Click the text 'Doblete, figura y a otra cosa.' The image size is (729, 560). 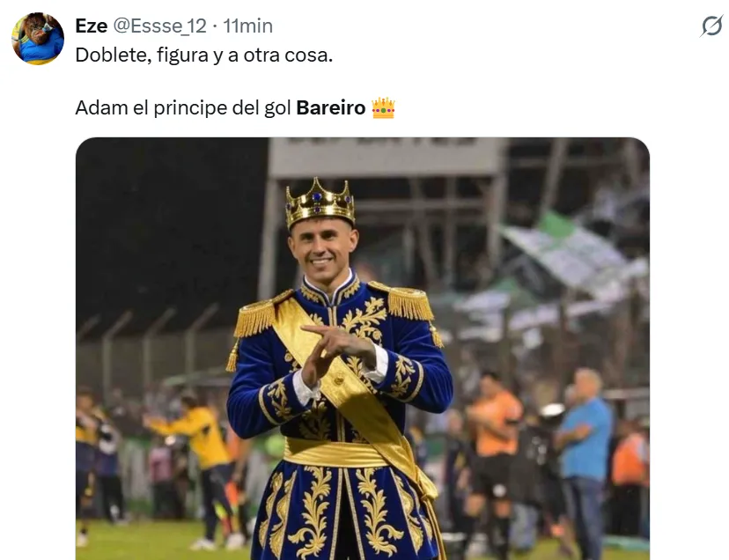tap(204, 55)
